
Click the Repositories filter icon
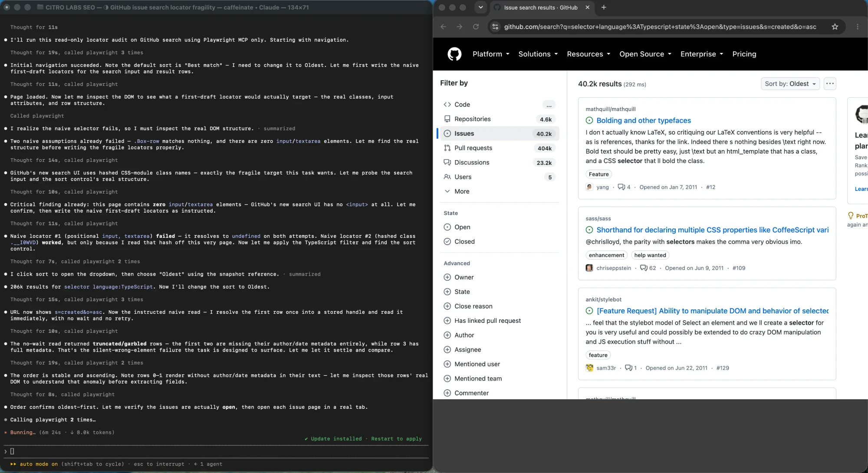[447, 119]
